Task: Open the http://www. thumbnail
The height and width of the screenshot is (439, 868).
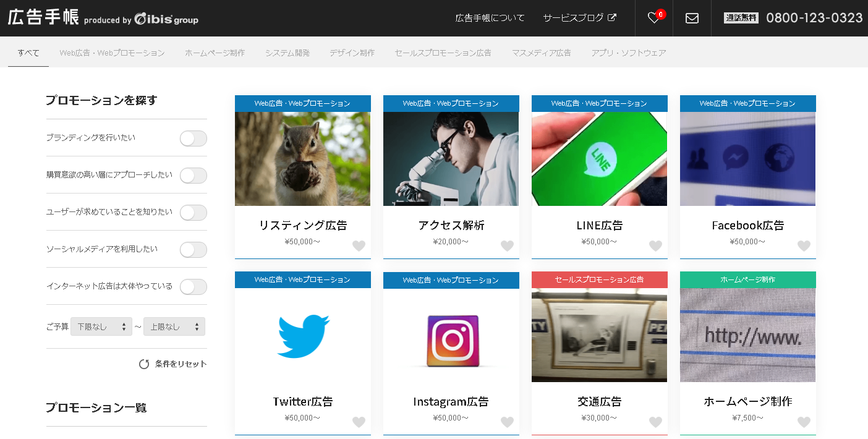Action: [748, 335]
